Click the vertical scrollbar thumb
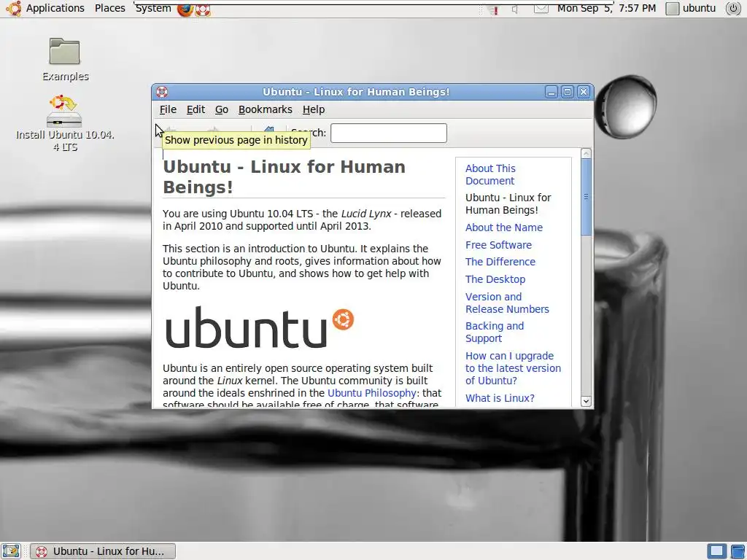 point(587,197)
